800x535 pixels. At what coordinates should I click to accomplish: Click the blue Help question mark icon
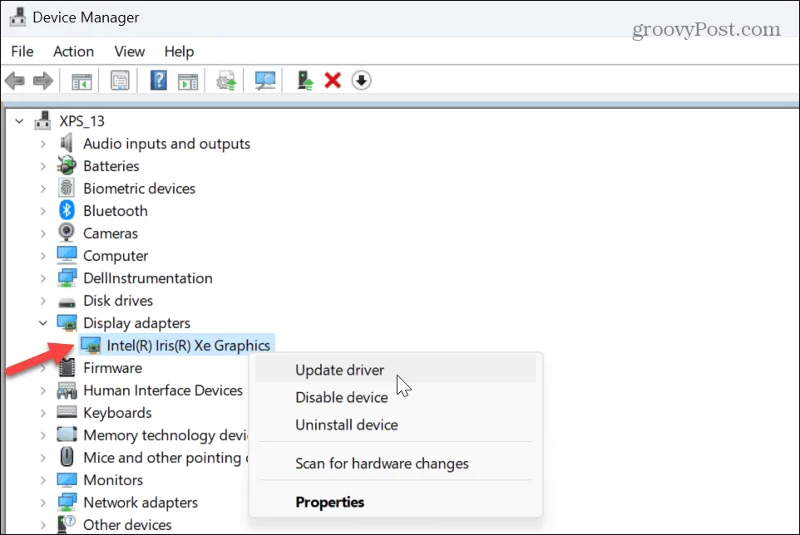159,80
